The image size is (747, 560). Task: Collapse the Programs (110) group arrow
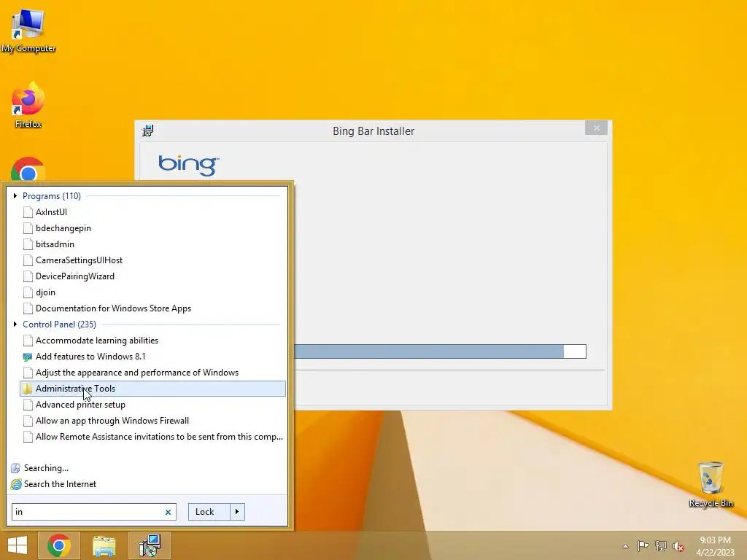(15, 195)
